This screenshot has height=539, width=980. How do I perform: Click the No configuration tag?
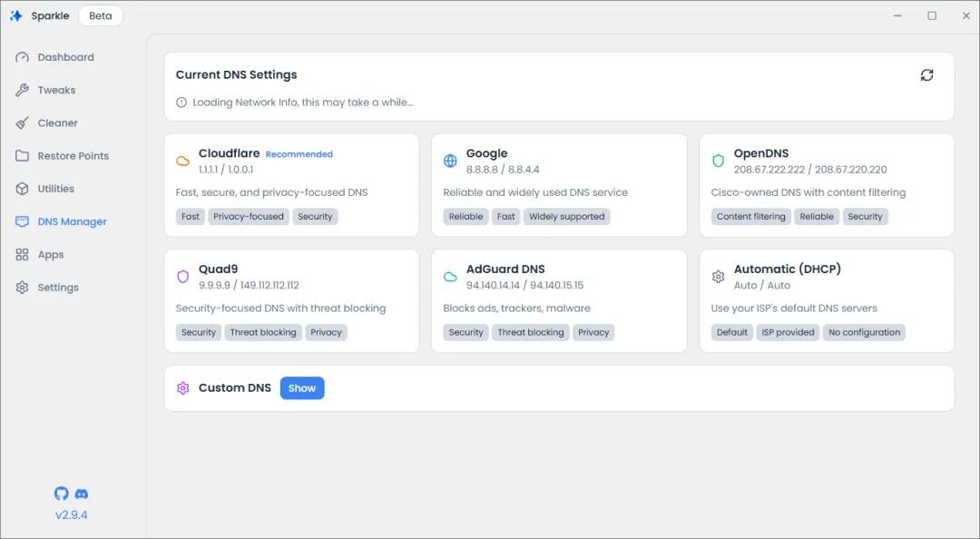click(x=865, y=332)
